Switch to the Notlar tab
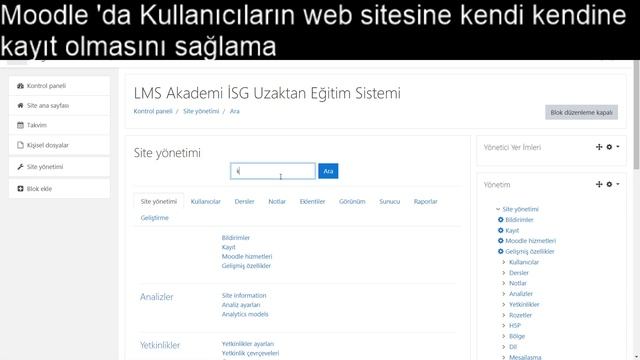Image resolution: width=640 pixels, height=360 pixels. pyautogui.click(x=277, y=202)
